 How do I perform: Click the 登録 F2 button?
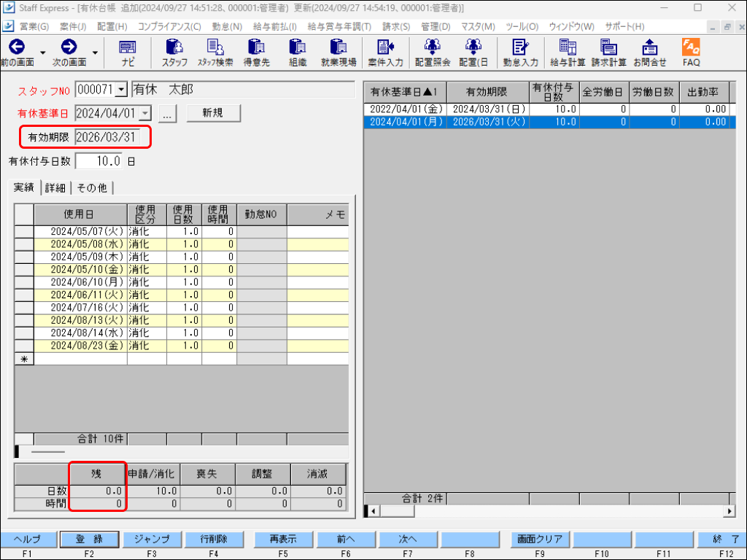click(89, 539)
